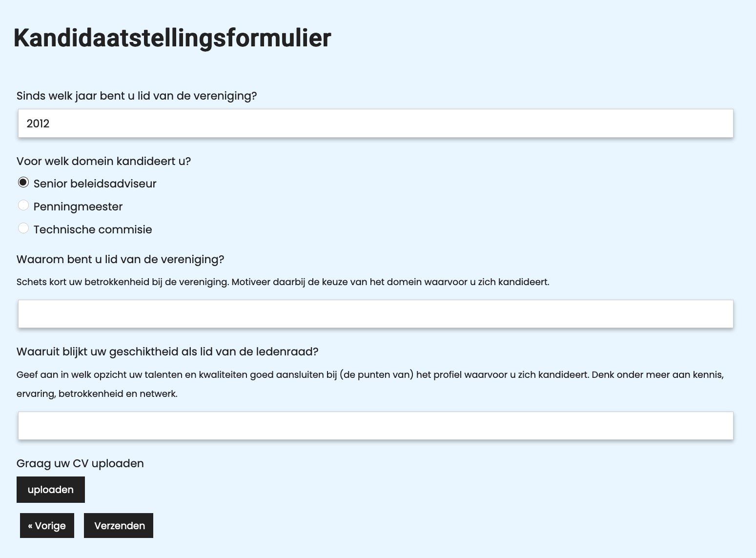Click the uploaden button to add your CV

coord(50,489)
